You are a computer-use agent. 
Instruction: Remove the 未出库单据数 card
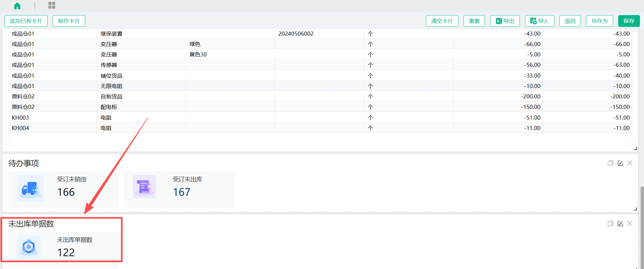(630, 224)
